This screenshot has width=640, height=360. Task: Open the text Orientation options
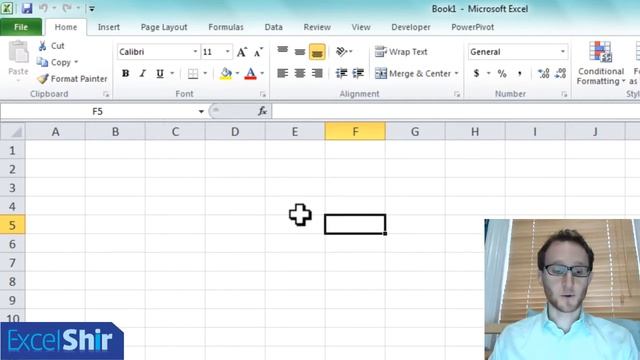[x=344, y=51]
